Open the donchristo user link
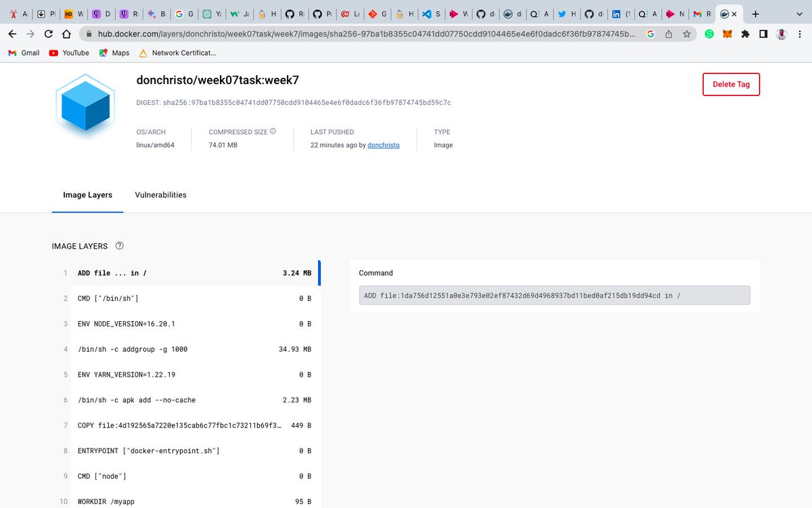Screen dimensions: 812x508 [x=383, y=145]
